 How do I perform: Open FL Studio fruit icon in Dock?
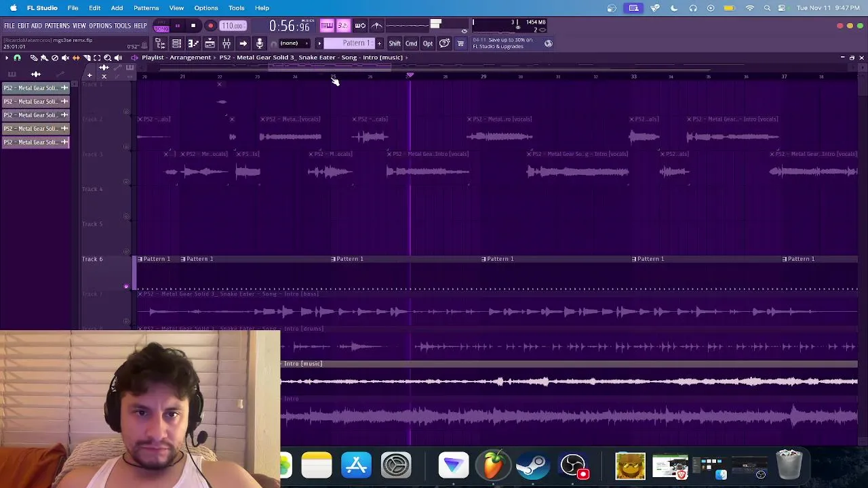pyautogui.click(x=493, y=466)
